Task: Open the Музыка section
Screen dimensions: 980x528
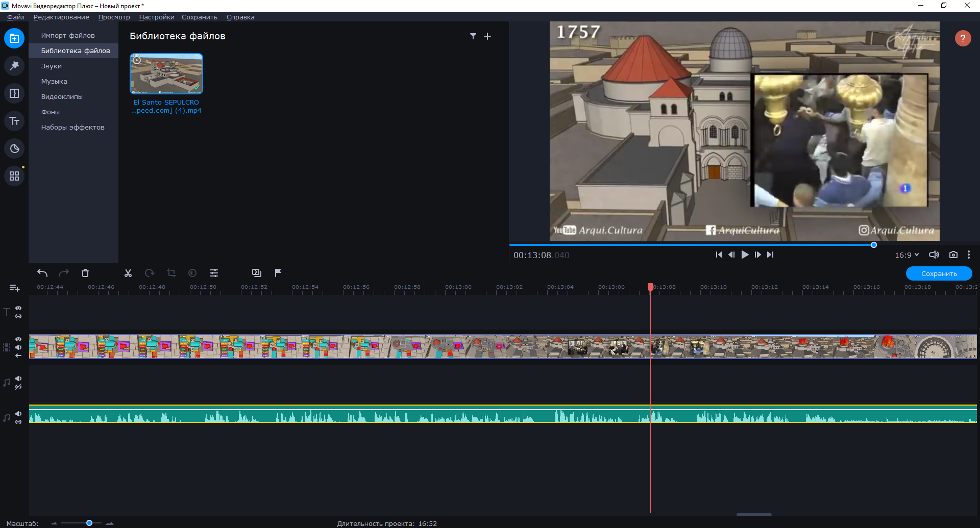Action: (73, 81)
